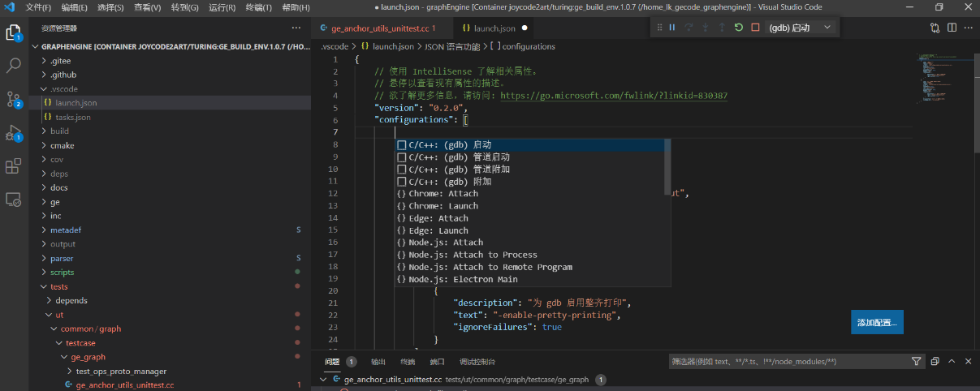Click the split editor icon

952,28
